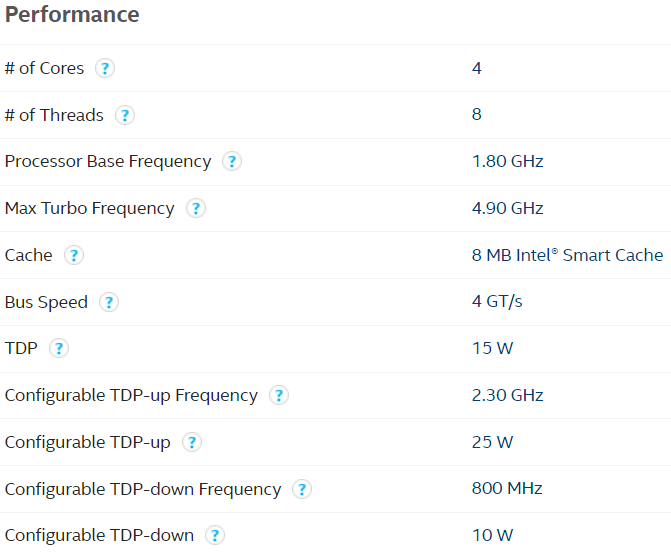Show help for Configurable TDP-up Frequency
Screen dimensions: 671x553
(279, 395)
